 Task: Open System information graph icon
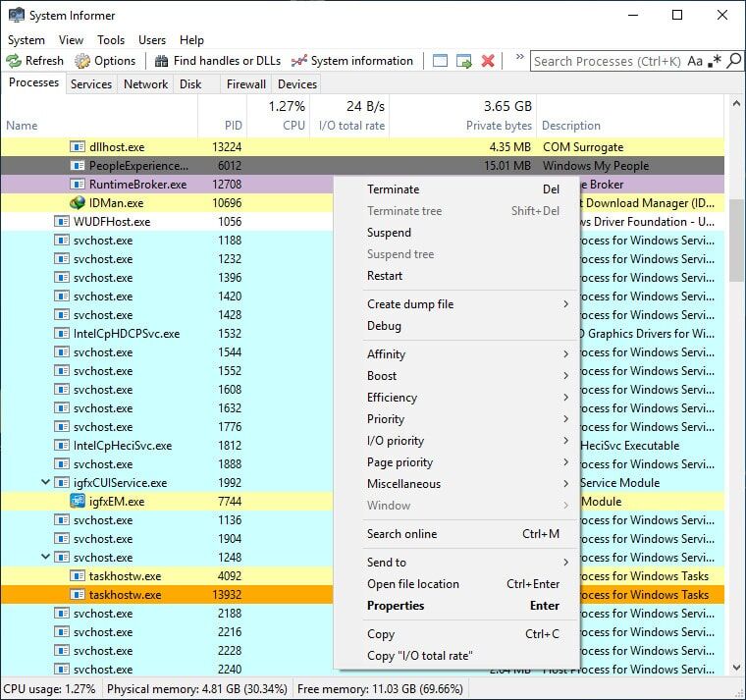point(299,61)
